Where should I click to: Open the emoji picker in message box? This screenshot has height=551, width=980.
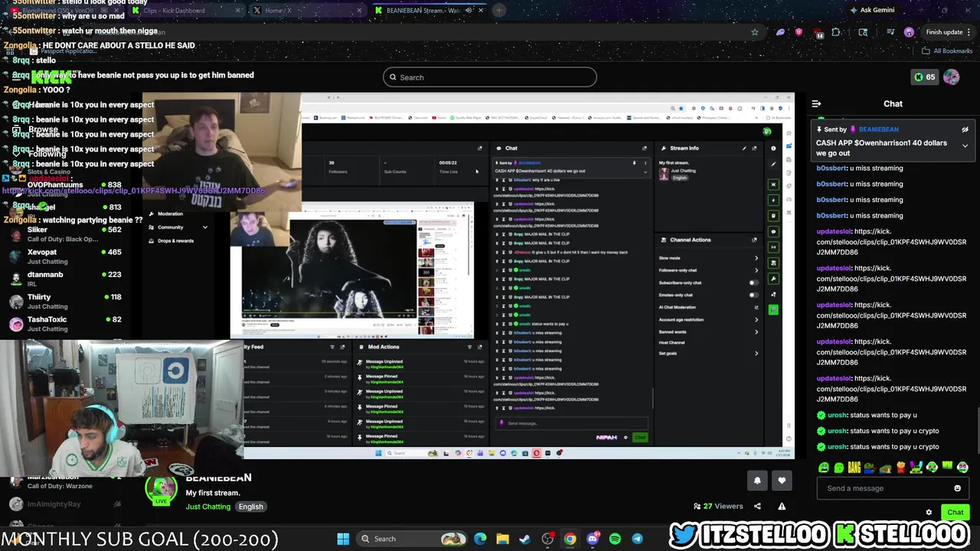pos(957,488)
